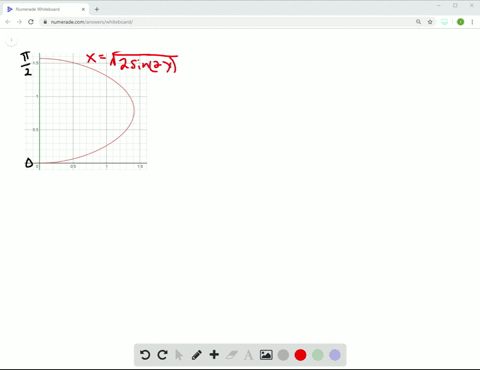Image resolution: width=480 pixels, height=370 pixels.
Task: Open the zoom magnifier in address bar
Action: [418, 22]
